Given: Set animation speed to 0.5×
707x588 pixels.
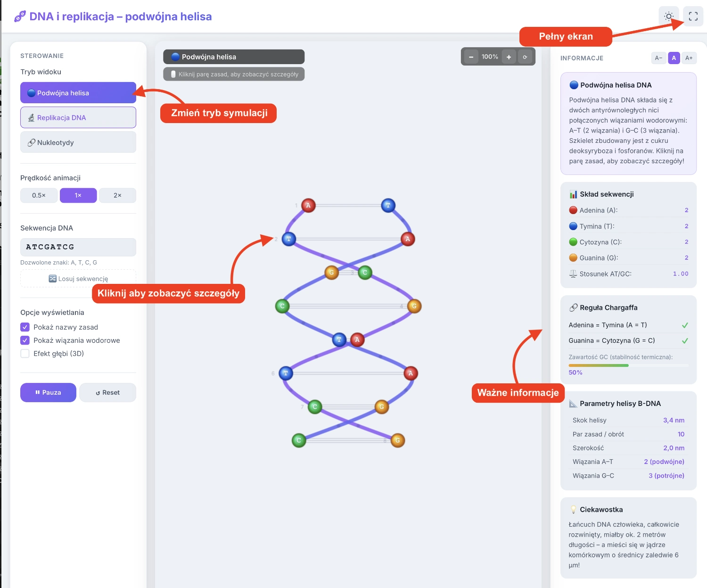Looking at the screenshot, I should coord(39,195).
